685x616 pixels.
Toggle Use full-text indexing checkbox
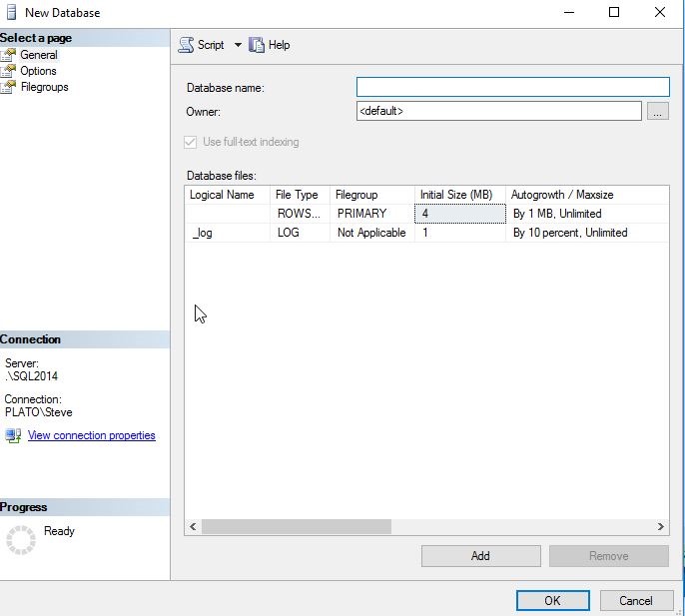[192, 142]
